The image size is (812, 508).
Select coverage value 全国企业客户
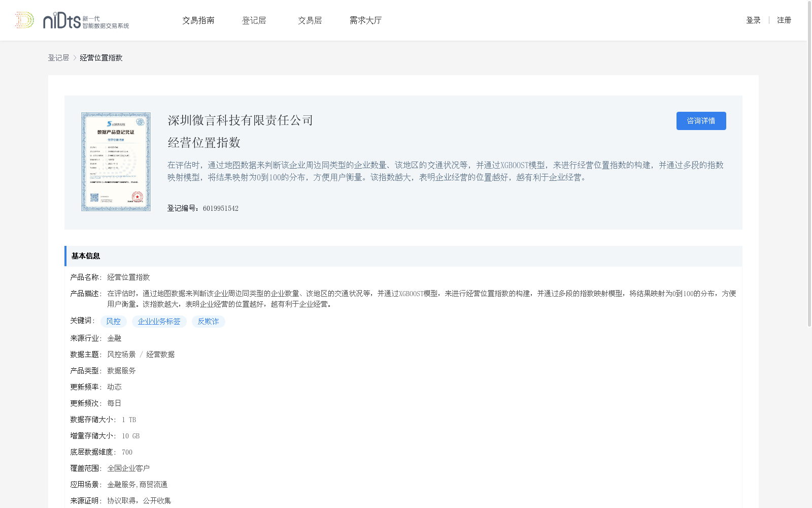pyautogui.click(x=128, y=468)
